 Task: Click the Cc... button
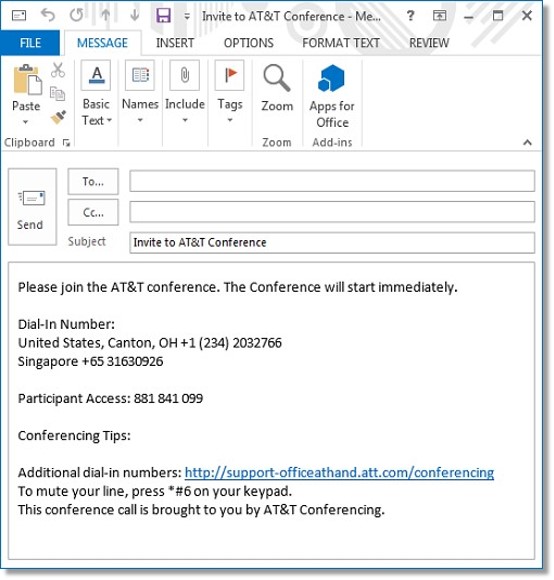(93, 212)
